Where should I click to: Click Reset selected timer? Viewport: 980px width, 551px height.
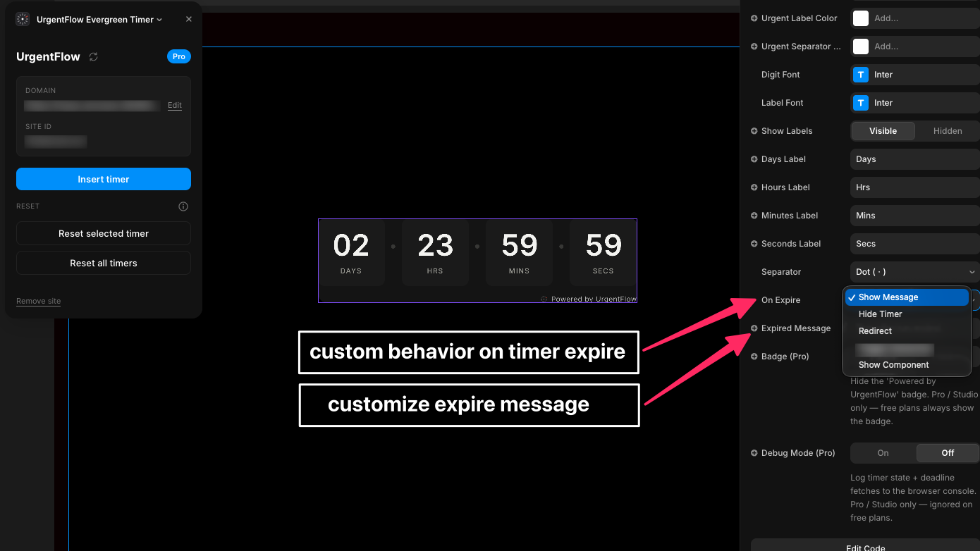click(104, 233)
